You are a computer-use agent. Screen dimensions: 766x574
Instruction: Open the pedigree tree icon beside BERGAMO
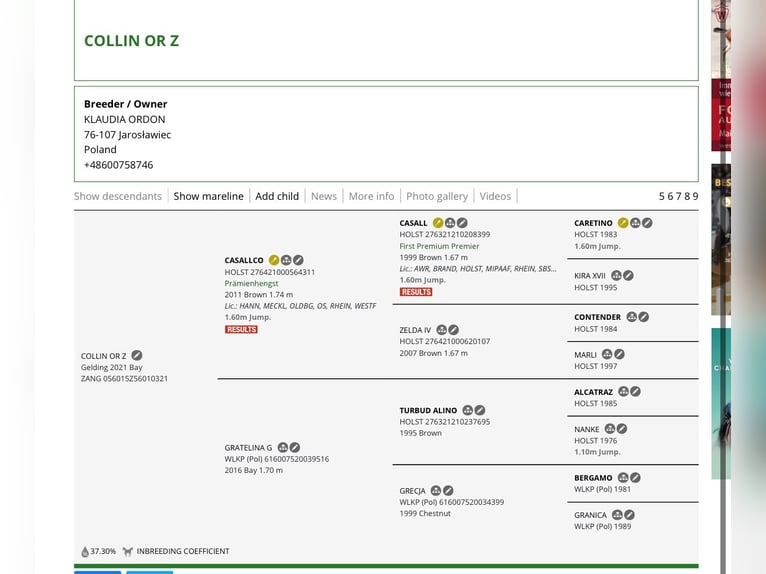point(623,478)
